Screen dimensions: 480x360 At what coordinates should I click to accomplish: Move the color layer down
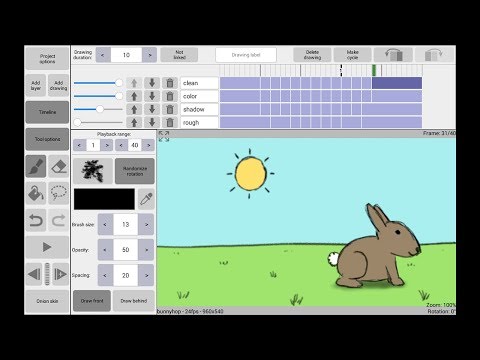152,96
